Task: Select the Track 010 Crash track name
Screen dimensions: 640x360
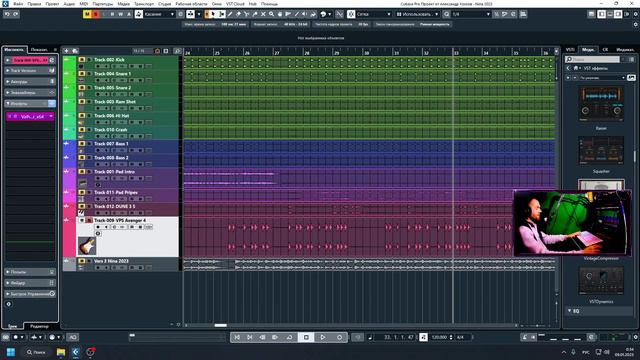Action: pyautogui.click(x=111, y=130)
